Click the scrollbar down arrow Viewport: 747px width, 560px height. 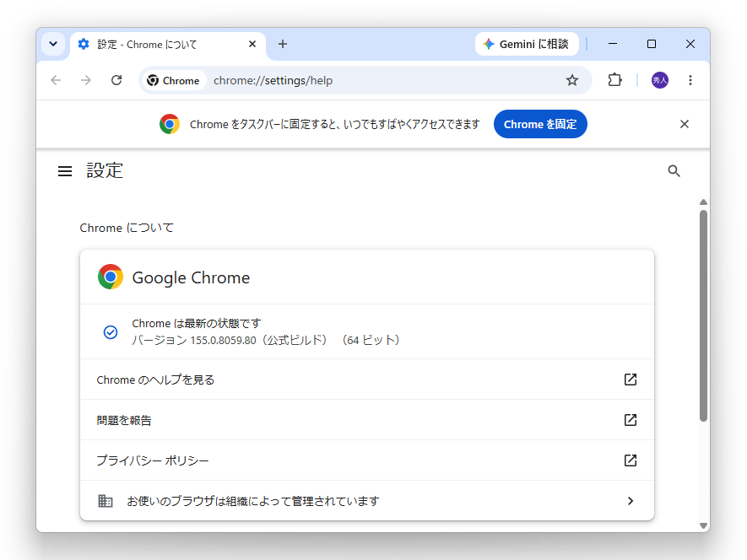click(703, 525)
